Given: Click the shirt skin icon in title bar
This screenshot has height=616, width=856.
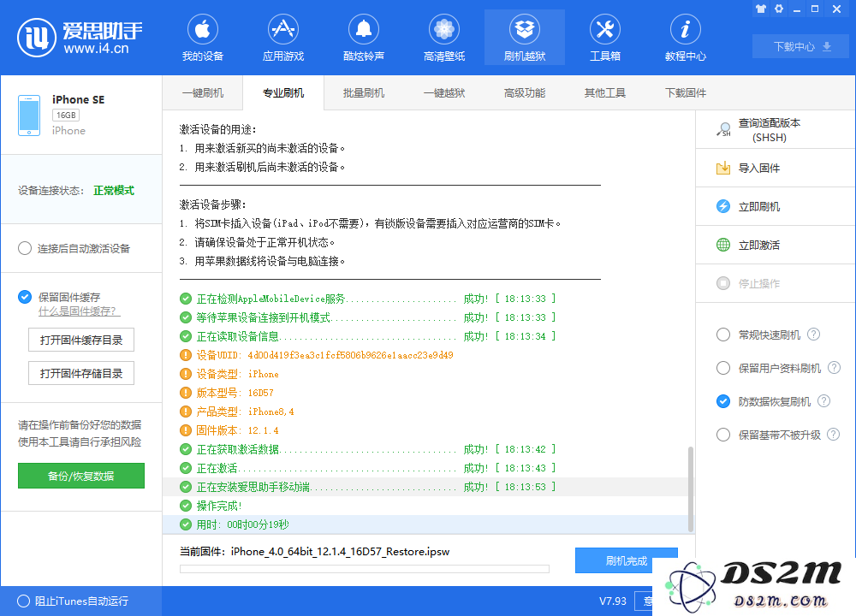Looking at the screenshot, I should tap(760, 9).
